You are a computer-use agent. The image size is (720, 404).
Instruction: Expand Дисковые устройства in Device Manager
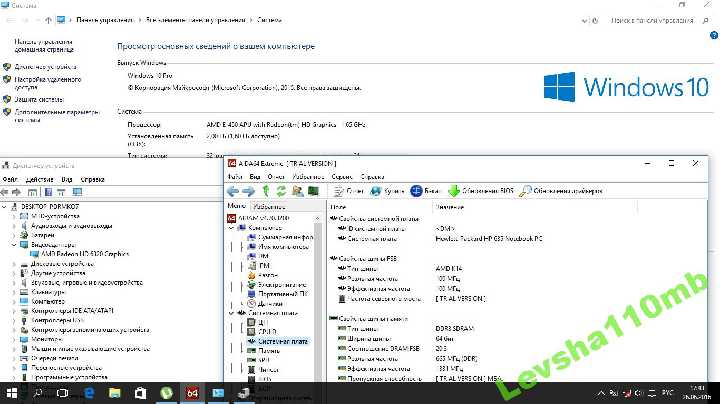tap(14, 264)
